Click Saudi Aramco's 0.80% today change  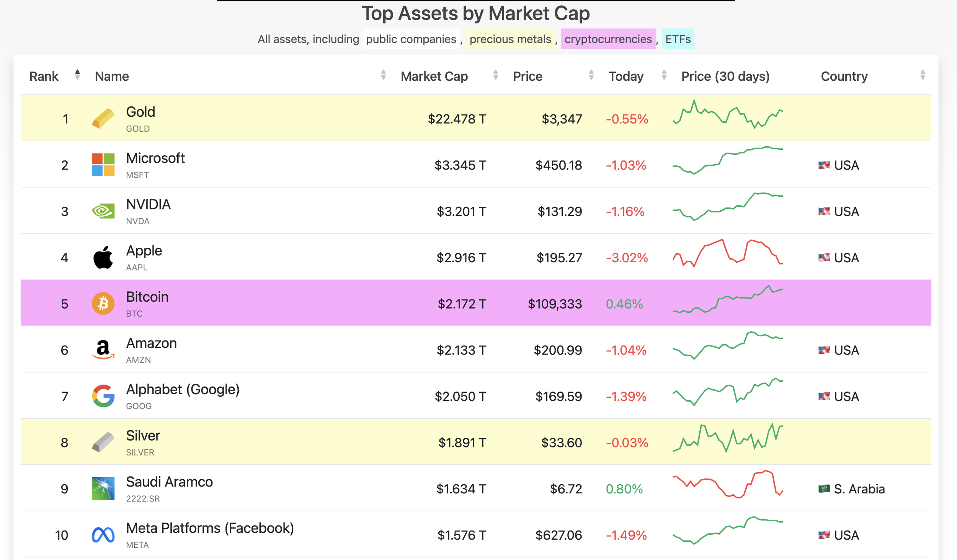[624, 489]
